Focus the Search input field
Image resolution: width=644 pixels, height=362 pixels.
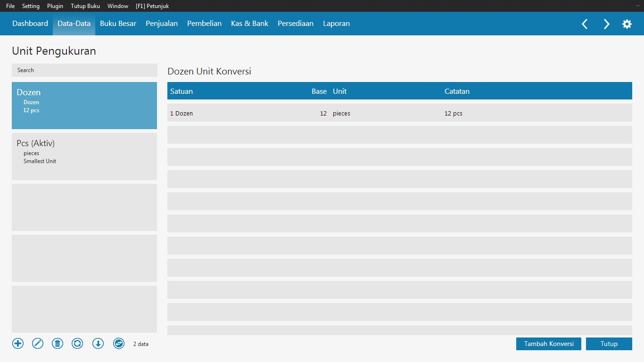pyautogui.click(x=84, y=70)
